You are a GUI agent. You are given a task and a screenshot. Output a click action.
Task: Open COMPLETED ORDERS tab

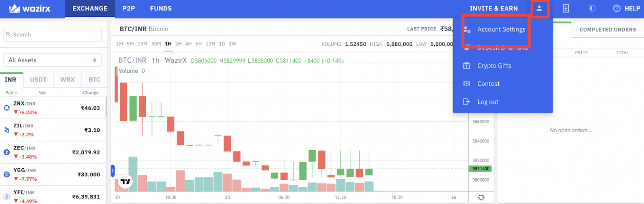(608, 30)
